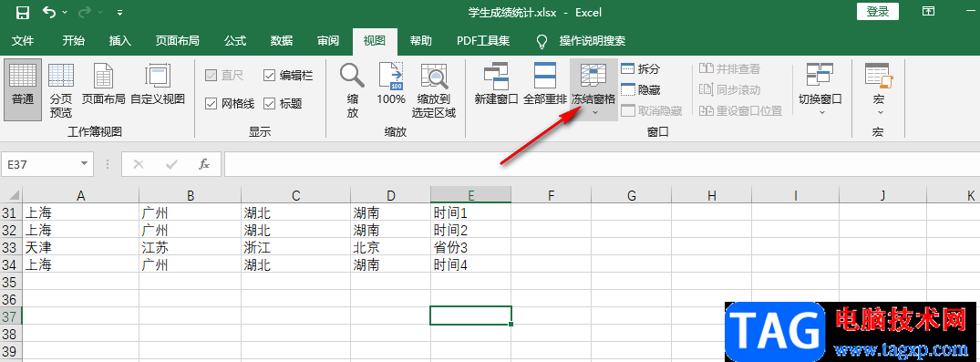
Task: Click 缩放到选定区域 zoom to selection
Action: click(434, 89)
